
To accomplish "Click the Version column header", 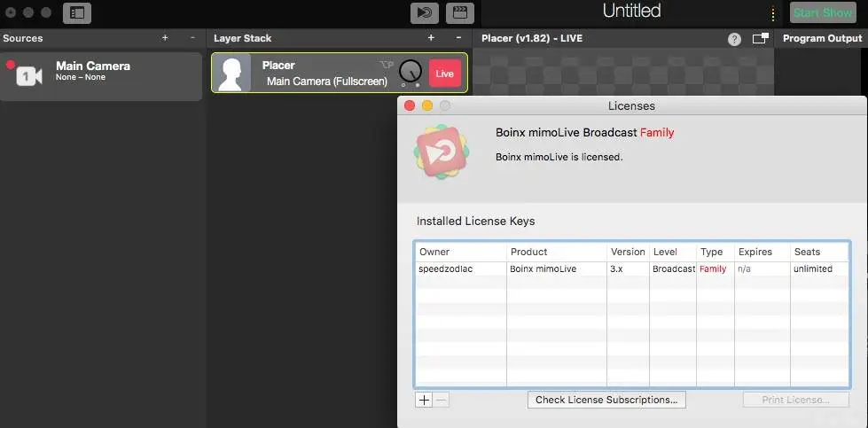I will click(x=629, y=252).
